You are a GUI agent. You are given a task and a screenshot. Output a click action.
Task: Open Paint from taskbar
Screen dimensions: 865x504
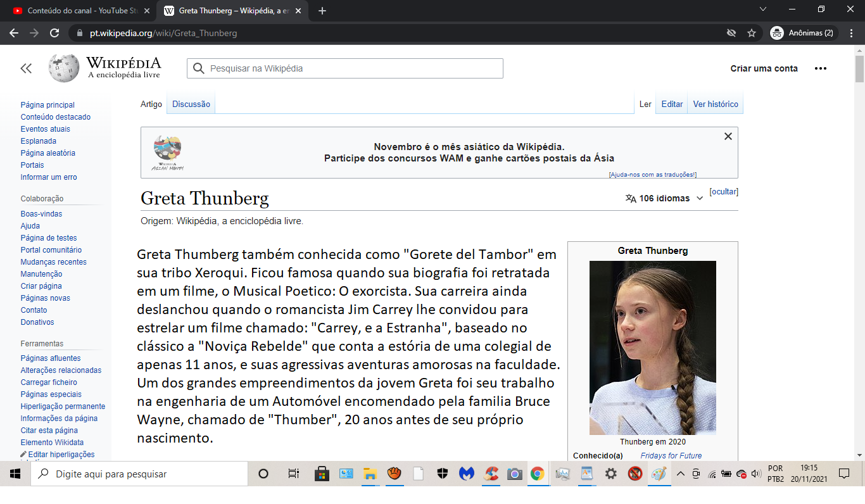(x=659, y=474)
